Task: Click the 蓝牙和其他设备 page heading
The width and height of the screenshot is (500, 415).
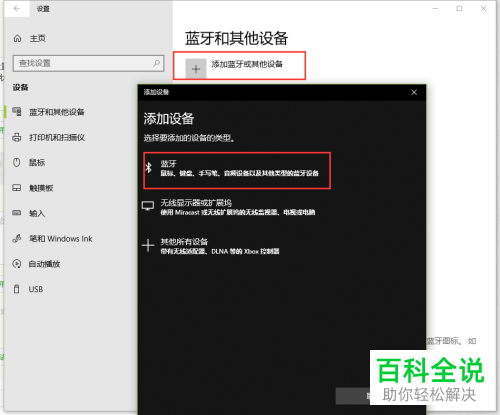Action: click(x=237, y=38)
